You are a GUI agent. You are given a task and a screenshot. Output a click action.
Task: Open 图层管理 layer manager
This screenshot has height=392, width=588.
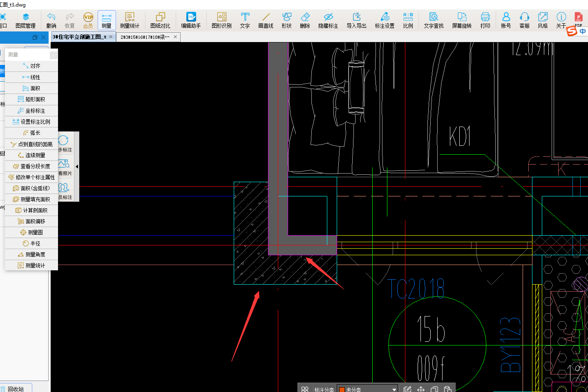coord(25,20)
